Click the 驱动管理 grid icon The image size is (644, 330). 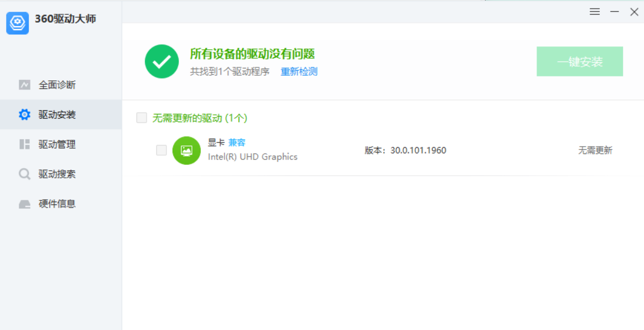coord(24,144)
